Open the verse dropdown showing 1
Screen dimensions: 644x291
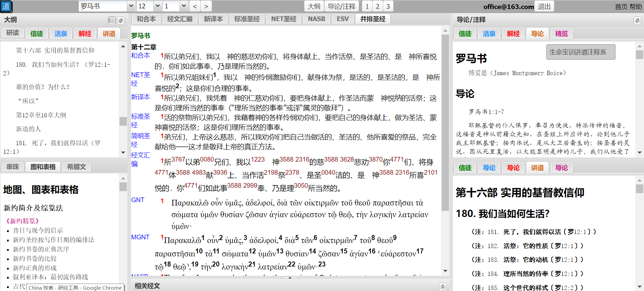(183, 6)
